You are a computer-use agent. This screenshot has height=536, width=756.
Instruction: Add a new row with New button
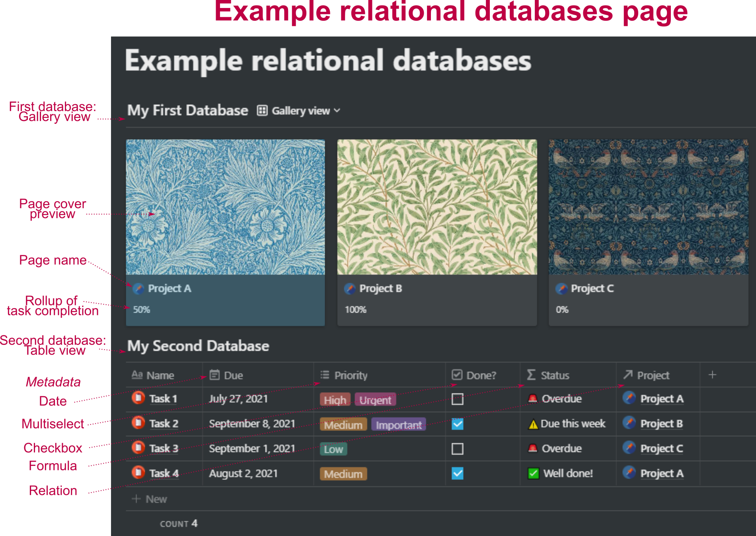pos(150,499)
